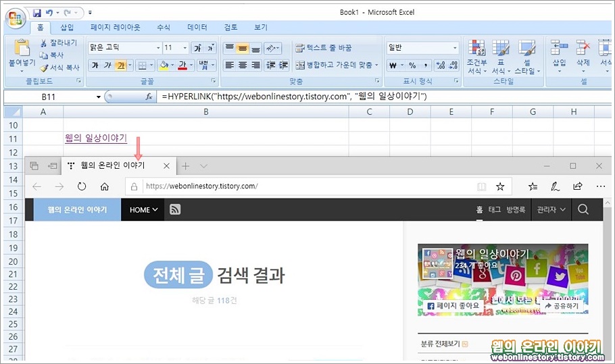Increase cell indent

284,65
